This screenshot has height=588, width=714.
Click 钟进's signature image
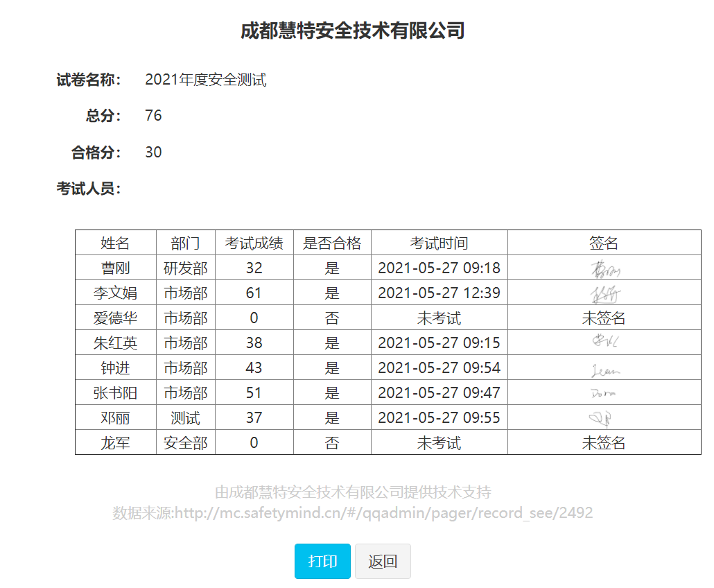605,370
